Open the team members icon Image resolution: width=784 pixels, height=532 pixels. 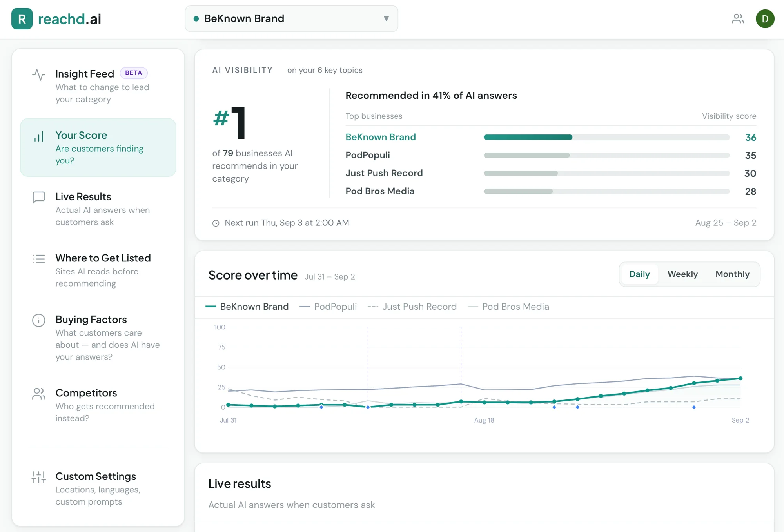point(738,19)
